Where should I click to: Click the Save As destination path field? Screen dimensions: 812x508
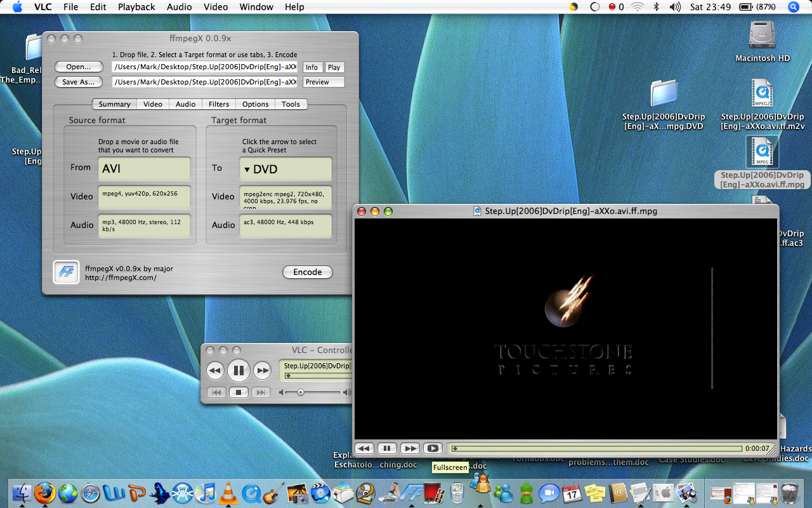click(x=205, y=82)
